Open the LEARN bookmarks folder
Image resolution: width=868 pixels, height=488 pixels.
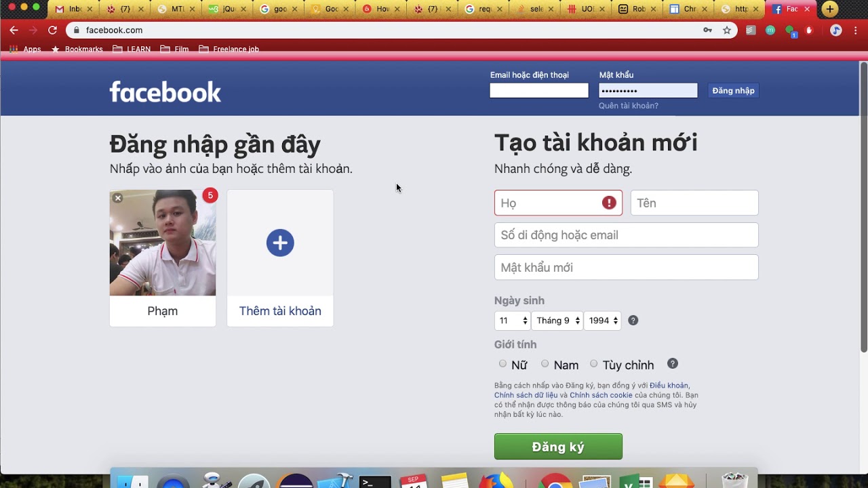(x=132, y=49)
